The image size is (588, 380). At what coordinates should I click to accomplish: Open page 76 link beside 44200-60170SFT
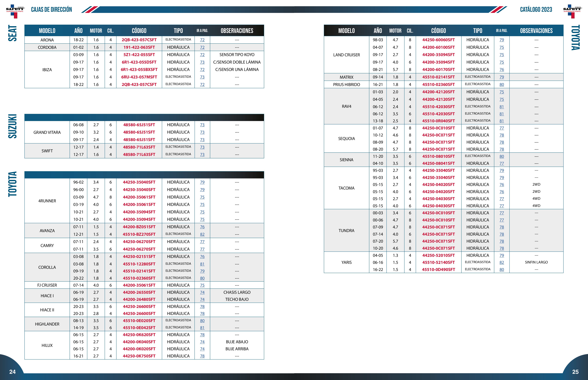[502, 70]
